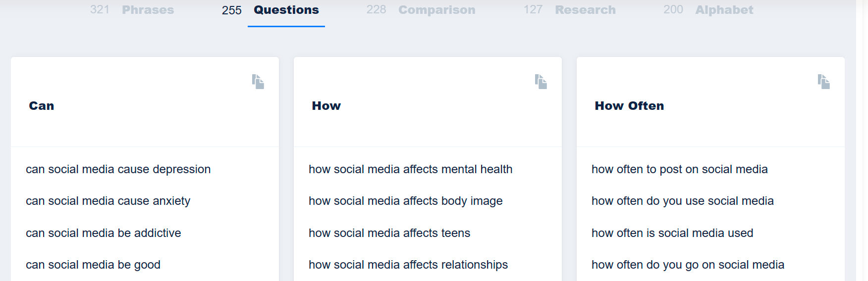
Task: Switch to the Phrases tab
Action: point(148,10)
